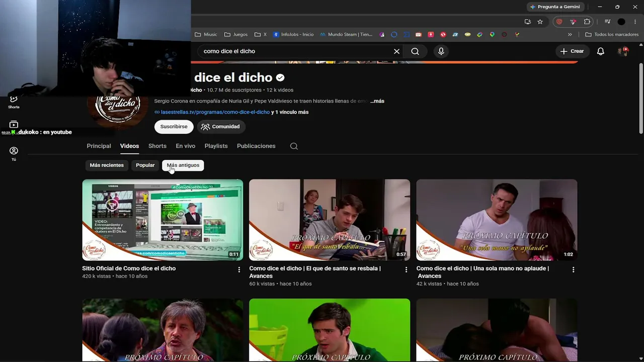Open Todos los marcadores folder
Image resolution: width=644 pixels, height=362 pixels.
(x=612, y=35)
